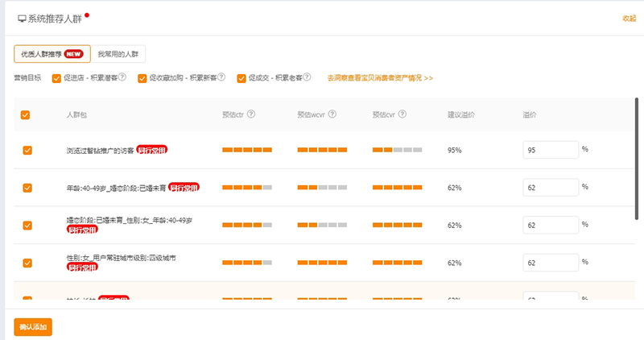The width and height of the screenshot is (644, 340).
Task: Uncheck the 浏览过智钻推广的访客 row checkbox
Action: [27, 150]
